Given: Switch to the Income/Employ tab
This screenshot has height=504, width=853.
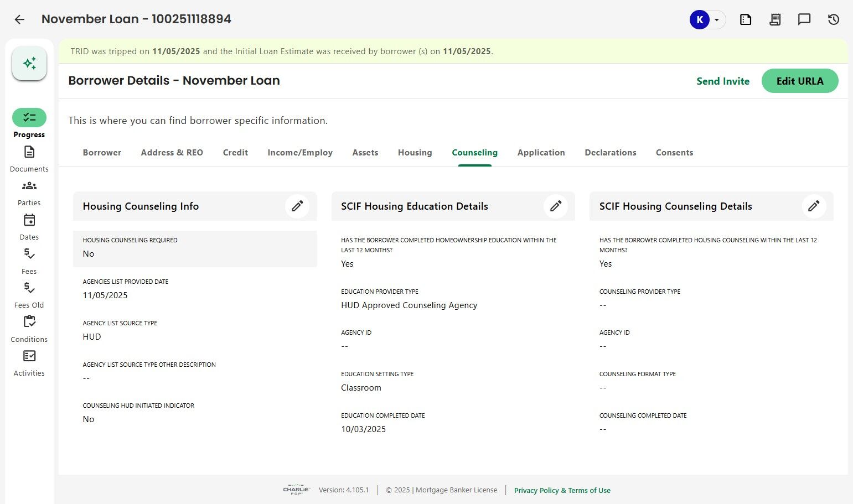Looking at the screenshot, I should pyautogui.click(x=300, y=153).
